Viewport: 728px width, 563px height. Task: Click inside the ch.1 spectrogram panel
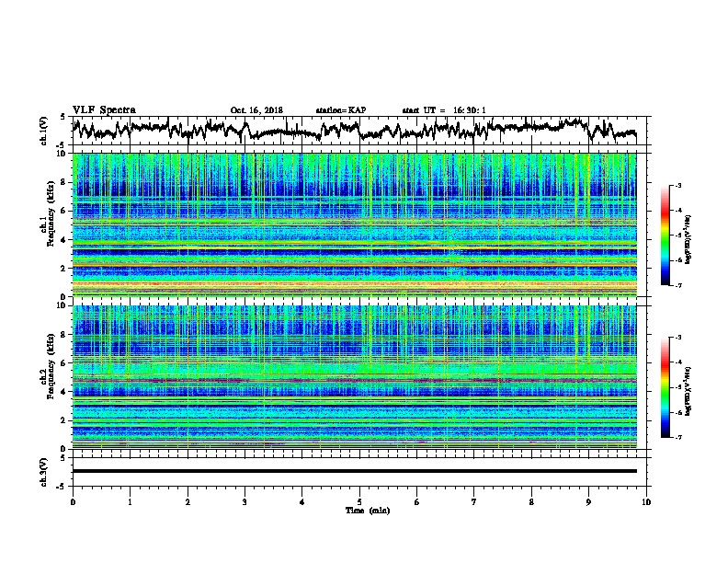[x=354, y=224]
